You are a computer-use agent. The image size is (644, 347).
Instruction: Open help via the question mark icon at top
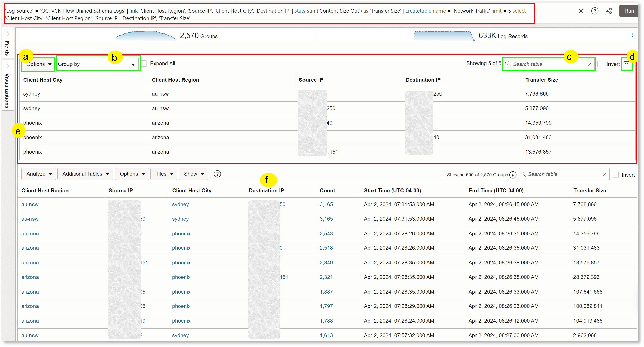[595, 11]
